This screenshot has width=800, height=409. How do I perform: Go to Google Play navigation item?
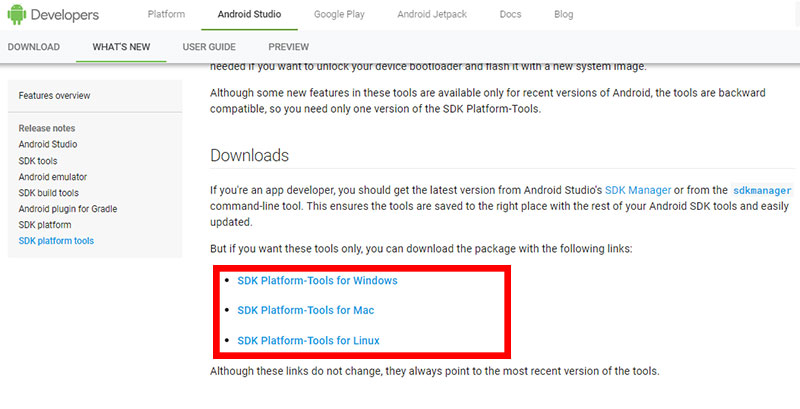coord(339,14)
